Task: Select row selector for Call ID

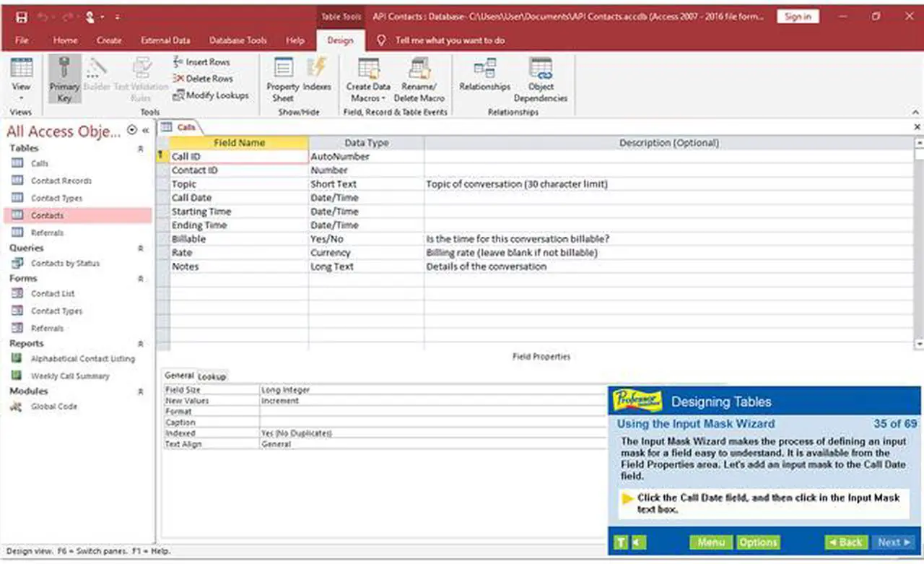Action: coord(162,156)
